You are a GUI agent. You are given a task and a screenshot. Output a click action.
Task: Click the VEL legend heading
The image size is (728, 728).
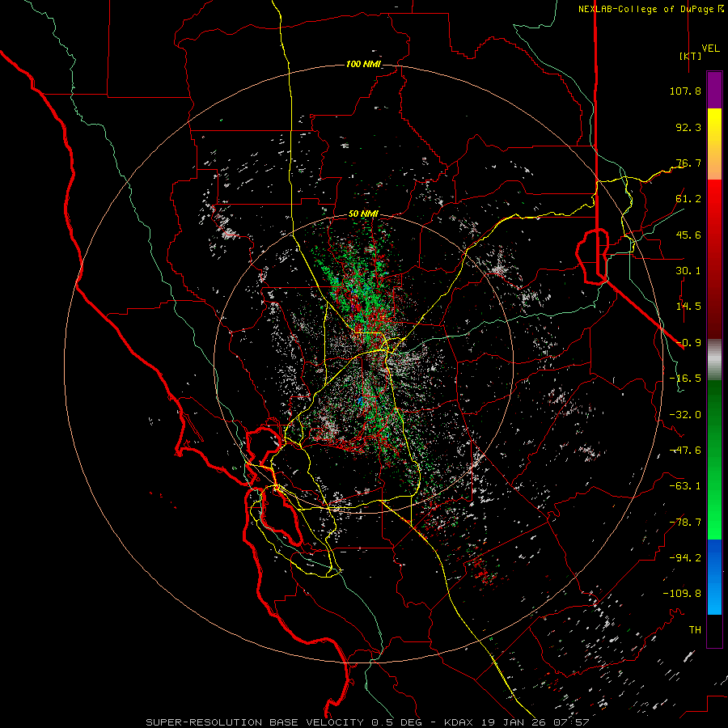[710, 49]
